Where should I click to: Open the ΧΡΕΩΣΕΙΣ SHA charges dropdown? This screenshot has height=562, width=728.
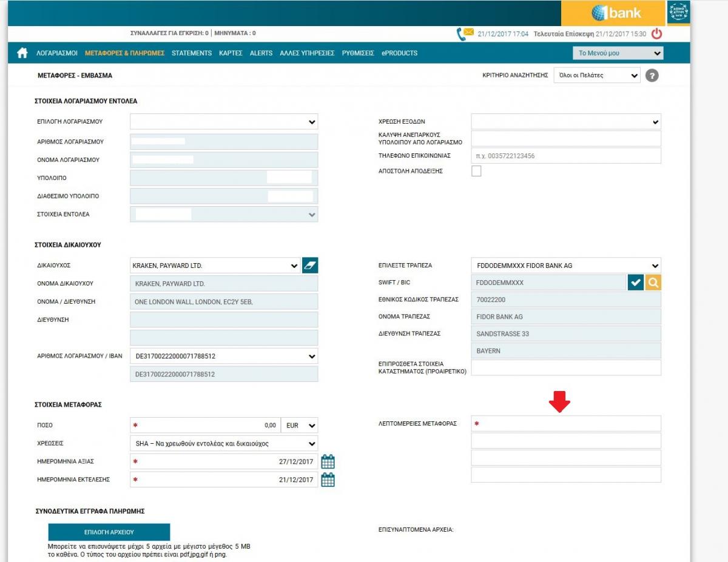tap(224, 444)
